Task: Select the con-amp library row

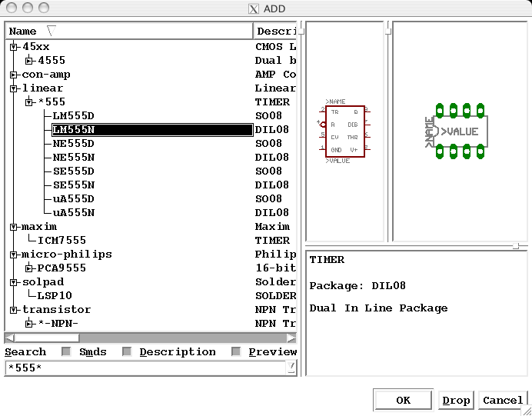Action: coord(46,75)
